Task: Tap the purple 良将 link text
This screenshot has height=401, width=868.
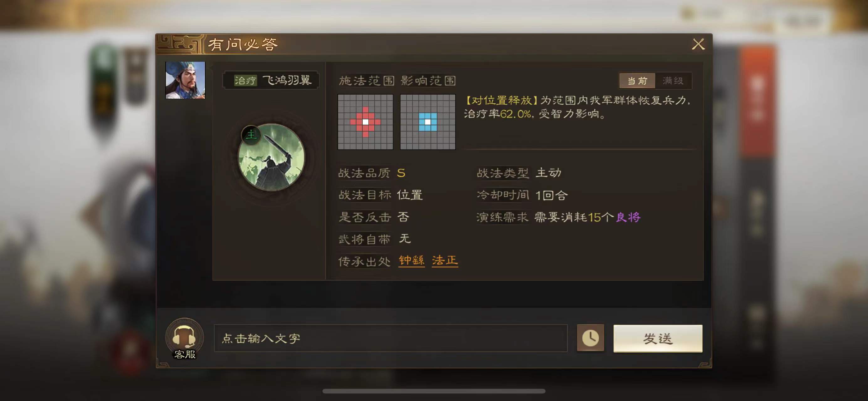Action: (628, 217)
